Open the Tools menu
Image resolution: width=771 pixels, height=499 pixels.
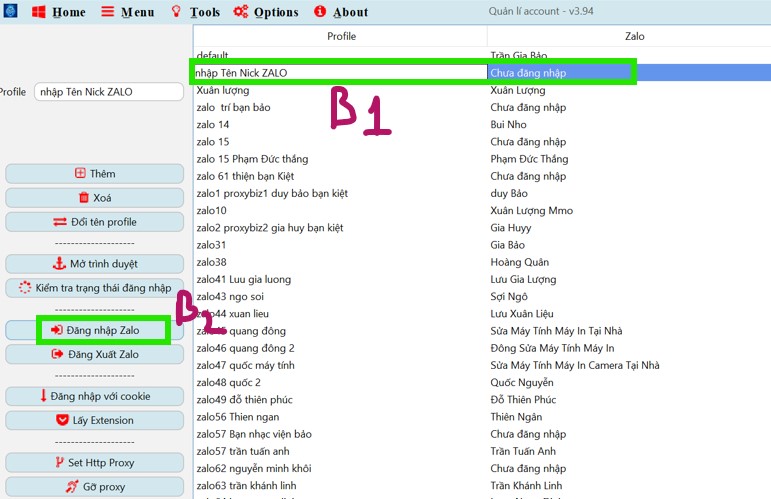click(194, 12)
